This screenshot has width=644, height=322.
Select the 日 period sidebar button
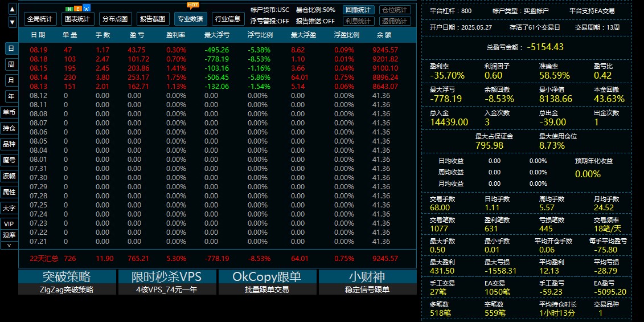[11, 48]
